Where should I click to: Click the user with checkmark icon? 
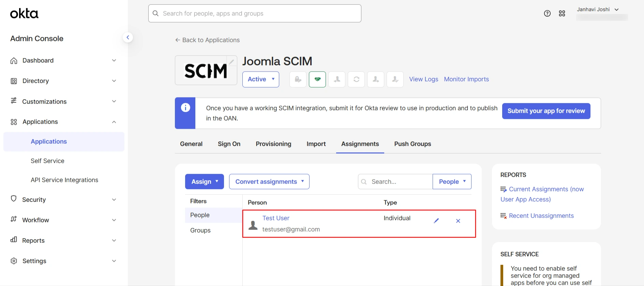click(x=395, y=79)
